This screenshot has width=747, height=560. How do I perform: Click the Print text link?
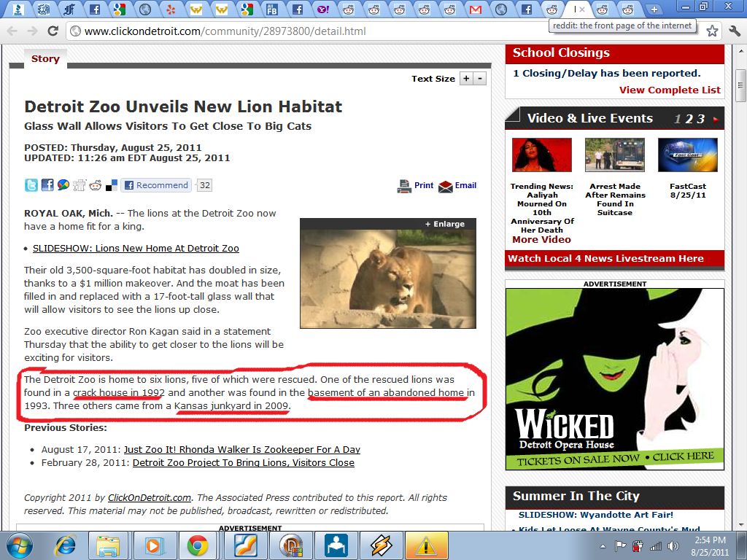tap(424, 185)
